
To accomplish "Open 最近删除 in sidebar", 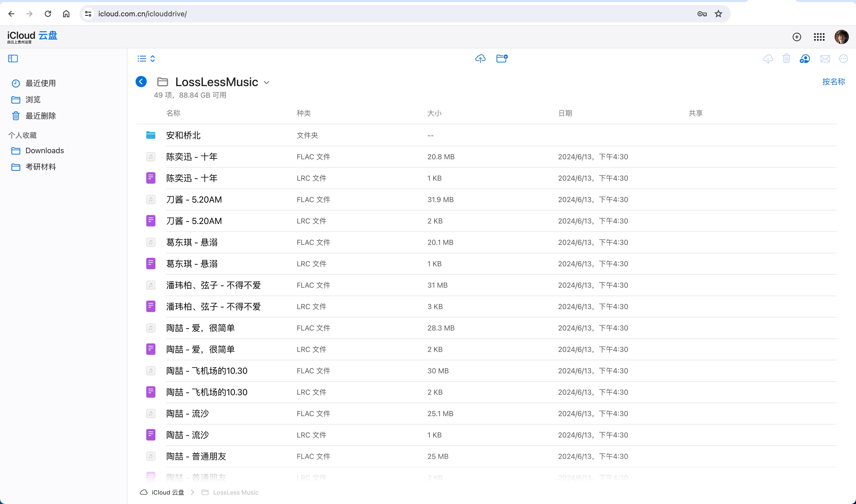I will pyautogui.click(x=33, y=116).
